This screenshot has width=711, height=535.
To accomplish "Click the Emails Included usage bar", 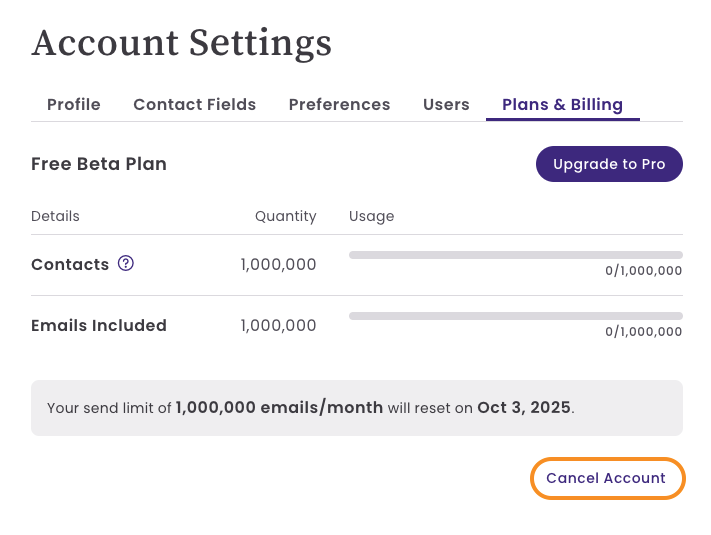I will (x=515, y=316).
